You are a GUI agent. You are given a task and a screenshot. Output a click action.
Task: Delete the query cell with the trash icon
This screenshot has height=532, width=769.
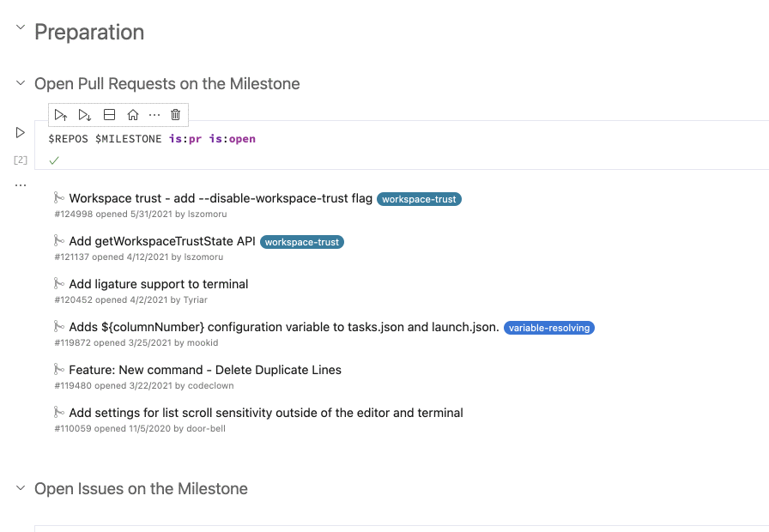pyautogui.click(x=175, y=114)
